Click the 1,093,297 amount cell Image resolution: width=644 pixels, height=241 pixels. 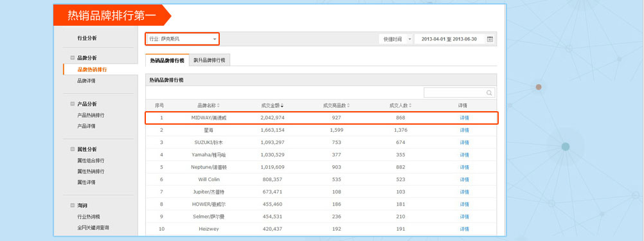[x=273, y=143]
